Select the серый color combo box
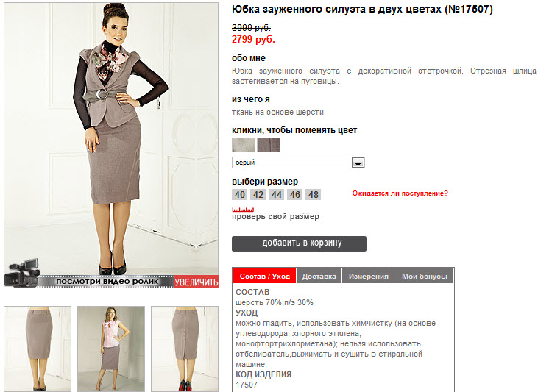 (298, 163)
